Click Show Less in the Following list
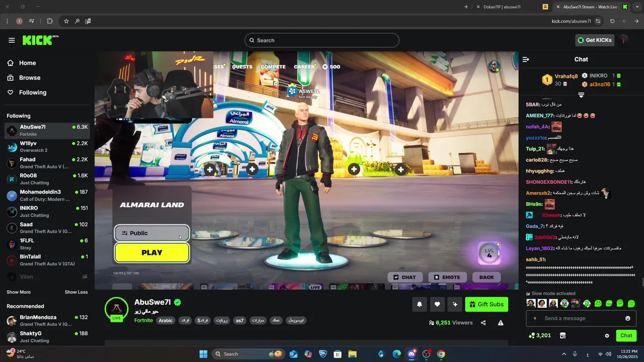Viewport: 644px width, 362px height. point(76,292)
